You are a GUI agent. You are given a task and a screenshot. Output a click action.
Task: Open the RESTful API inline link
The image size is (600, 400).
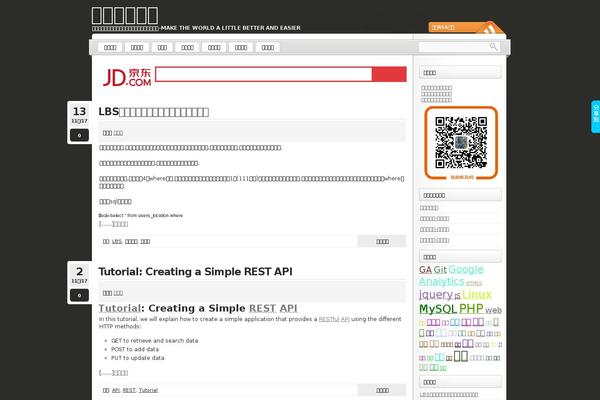[334, 319]
